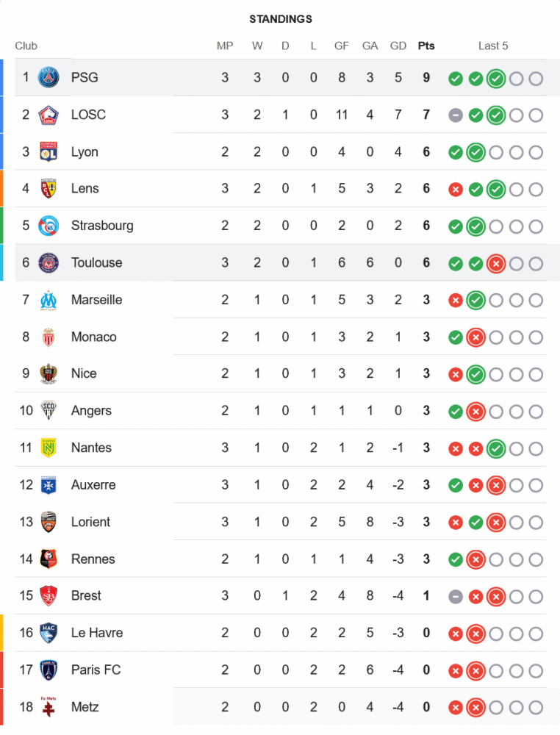Image resolution: width=560 pixels, height=735 pixels.
Task: Click the Last 5 column header
Action: 493,46
